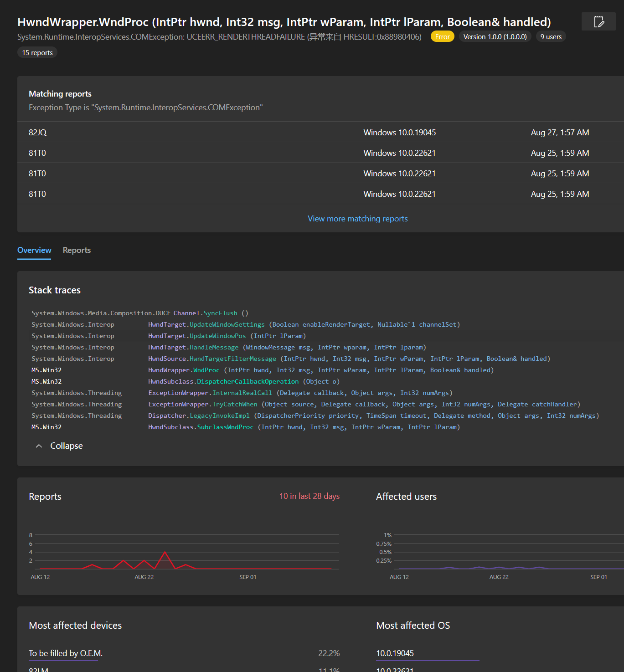The image size is (624, 672).
Task: Click the 9 users badge
Action: [x=550, y=36]
